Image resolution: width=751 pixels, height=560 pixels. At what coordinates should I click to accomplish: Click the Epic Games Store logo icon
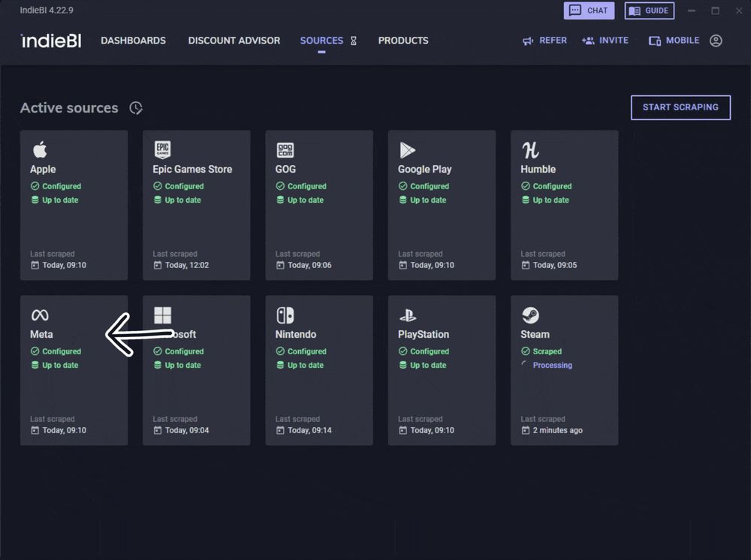(162, 150)
